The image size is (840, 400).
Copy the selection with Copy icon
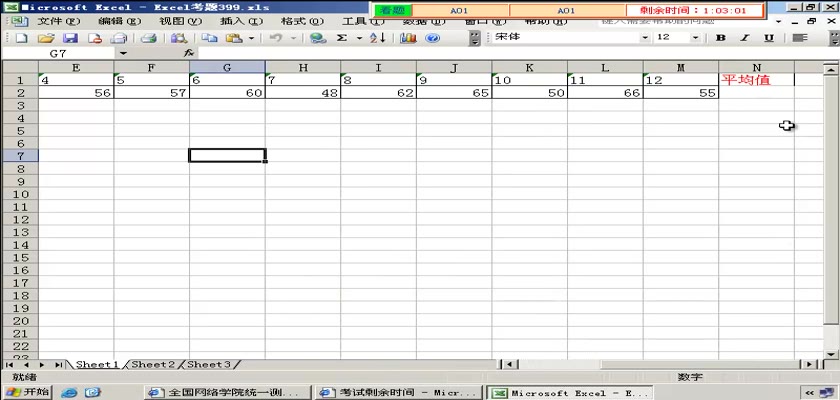click(209, 38)
